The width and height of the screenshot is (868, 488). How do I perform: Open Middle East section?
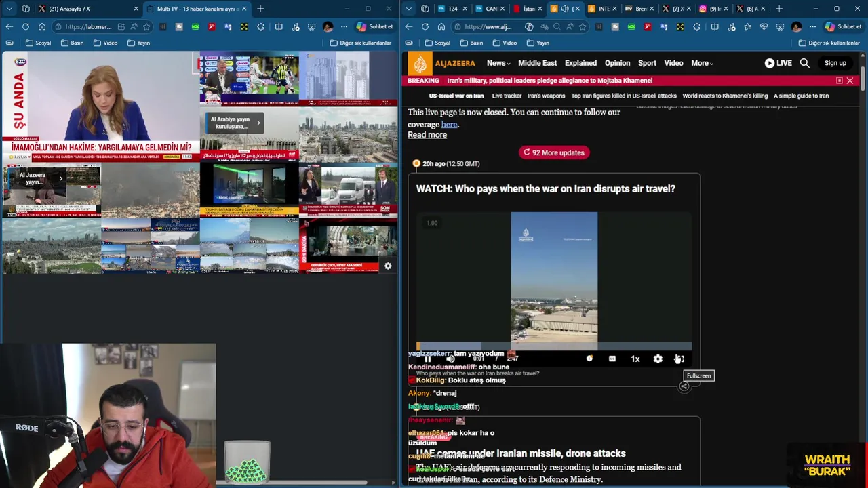point(537,63)
